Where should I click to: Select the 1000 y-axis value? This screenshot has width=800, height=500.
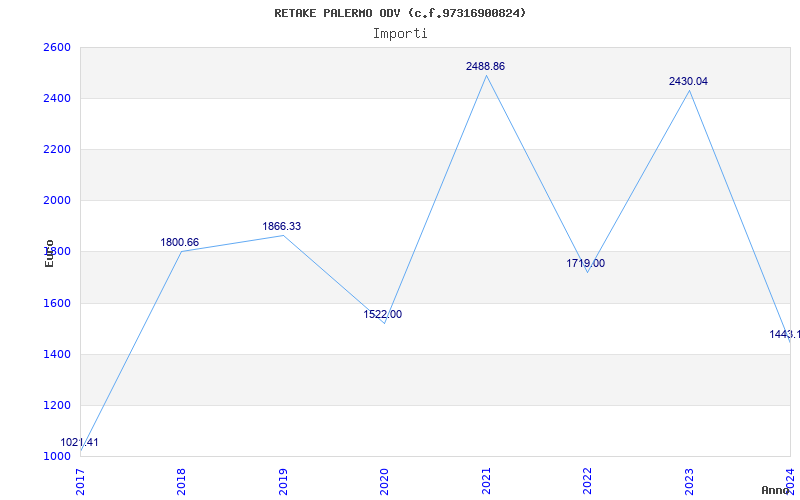pyautogui.click(x=57, y=456)
